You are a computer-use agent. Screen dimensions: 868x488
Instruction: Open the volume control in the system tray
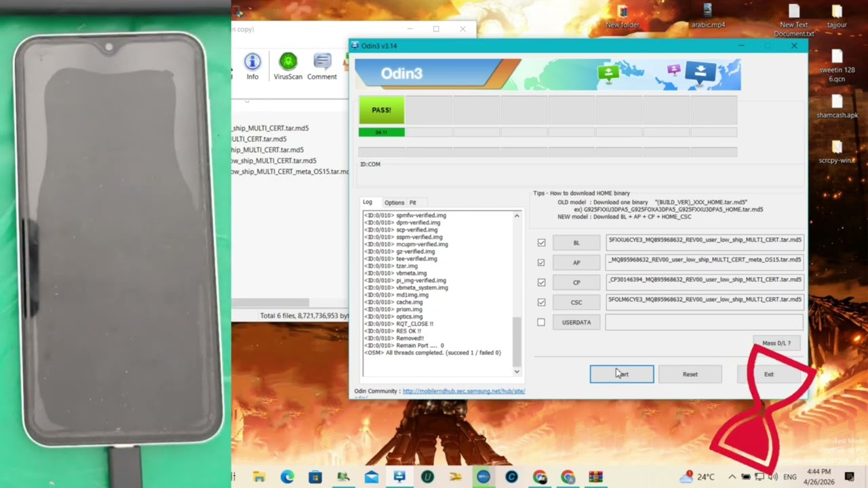pos(773,477)
